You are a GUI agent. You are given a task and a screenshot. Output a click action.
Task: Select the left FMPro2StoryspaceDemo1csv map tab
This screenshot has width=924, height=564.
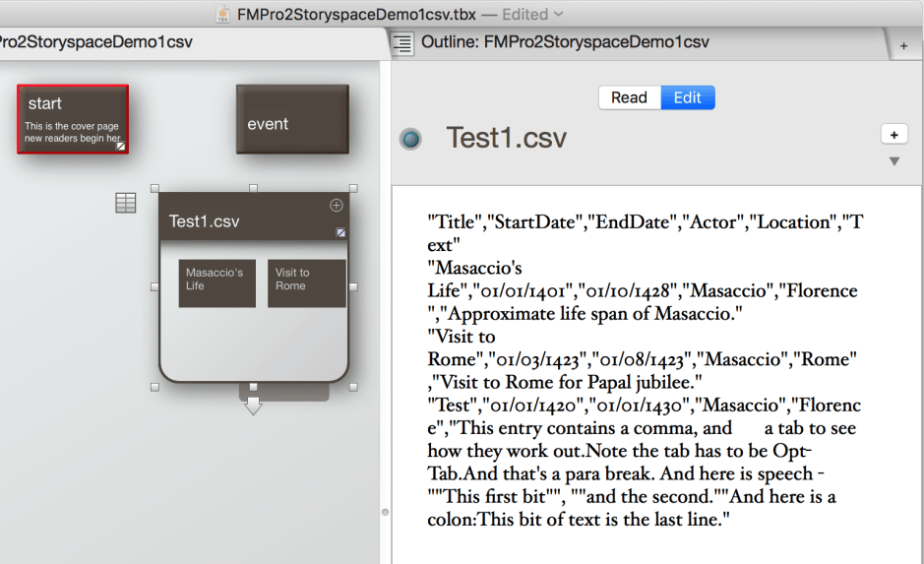click(96, 42)
